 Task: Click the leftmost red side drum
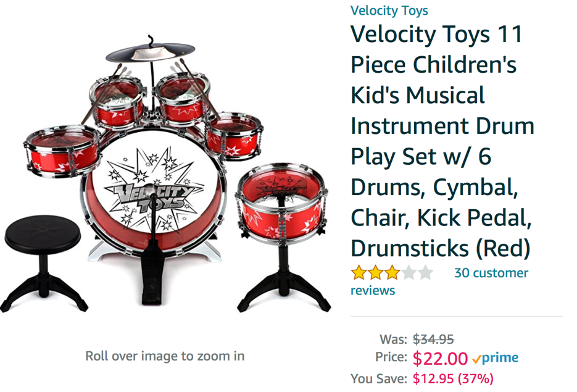click(62, 151)
